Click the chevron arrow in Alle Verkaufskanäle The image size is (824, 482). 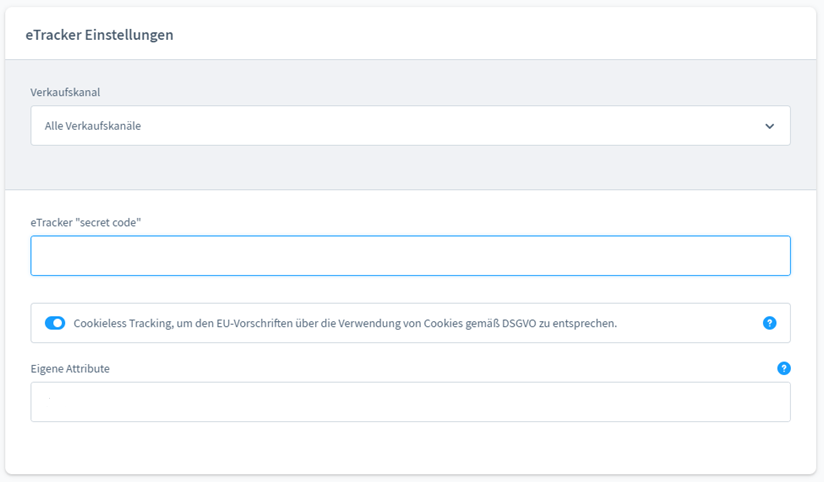pos(769,126)
